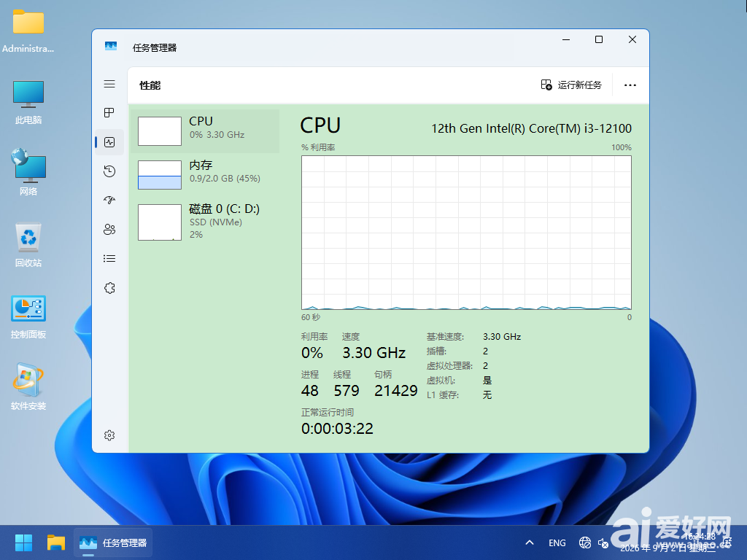Open the Startup apps page icon
The height and width of the screenshot is (560, 747).
click(x=109, y=201)
